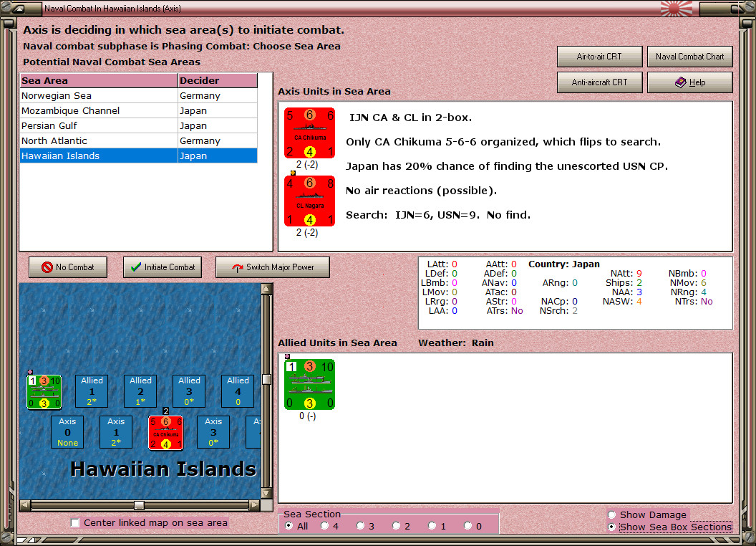Screen dimensions: 756x546
Task: Open the Naval Combat Chart
Action: pos(689,56)
